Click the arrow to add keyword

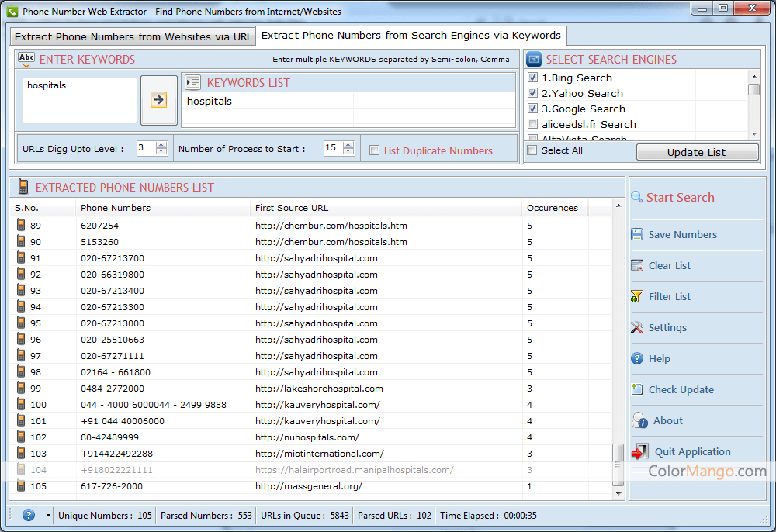pyautogui.click(x=158, y=100)
